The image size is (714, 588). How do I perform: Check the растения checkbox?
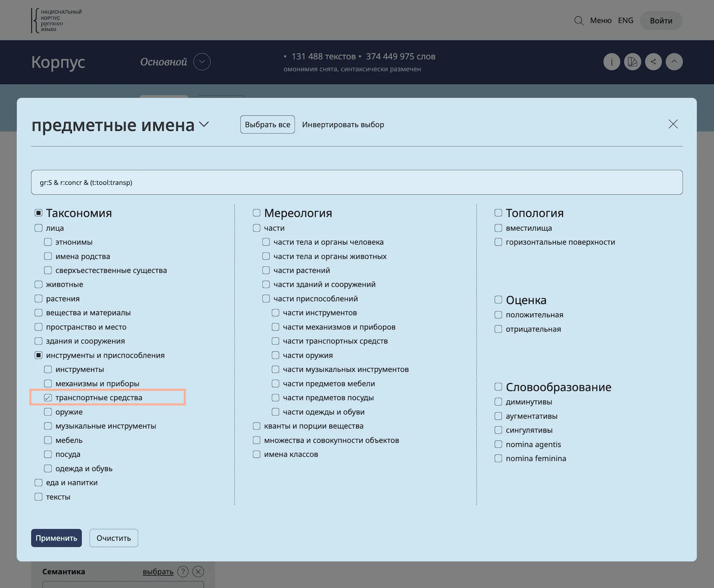click(x=38, y=299)
